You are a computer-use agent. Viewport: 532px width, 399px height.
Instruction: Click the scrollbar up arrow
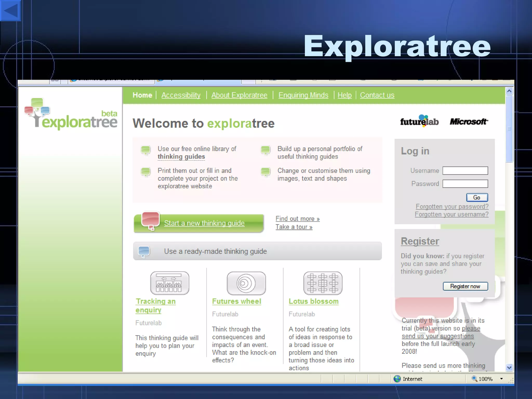click(509, 91)
